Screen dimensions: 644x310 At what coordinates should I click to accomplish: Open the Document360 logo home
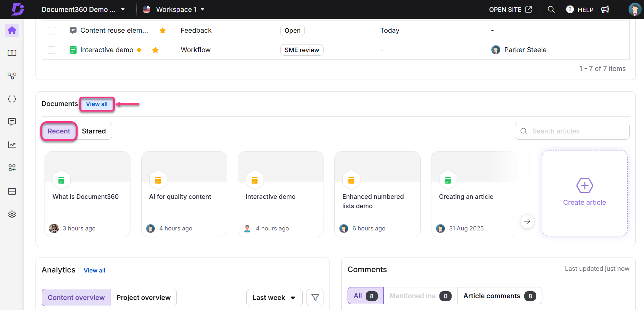pos(17,9)
